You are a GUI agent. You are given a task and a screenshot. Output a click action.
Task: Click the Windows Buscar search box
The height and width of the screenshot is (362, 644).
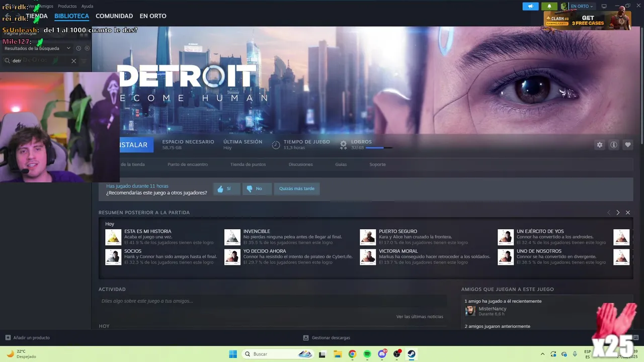point(279,354)
